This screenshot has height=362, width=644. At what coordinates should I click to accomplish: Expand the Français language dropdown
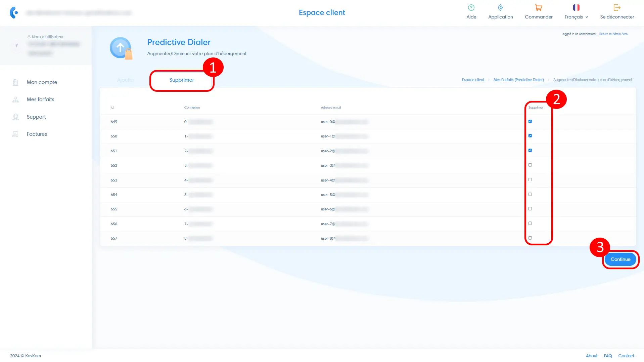[x=576, y=17]
